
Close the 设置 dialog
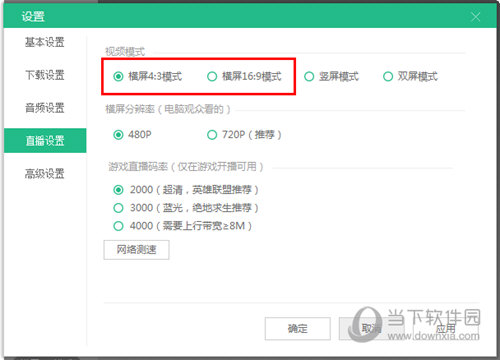[476, 17]
